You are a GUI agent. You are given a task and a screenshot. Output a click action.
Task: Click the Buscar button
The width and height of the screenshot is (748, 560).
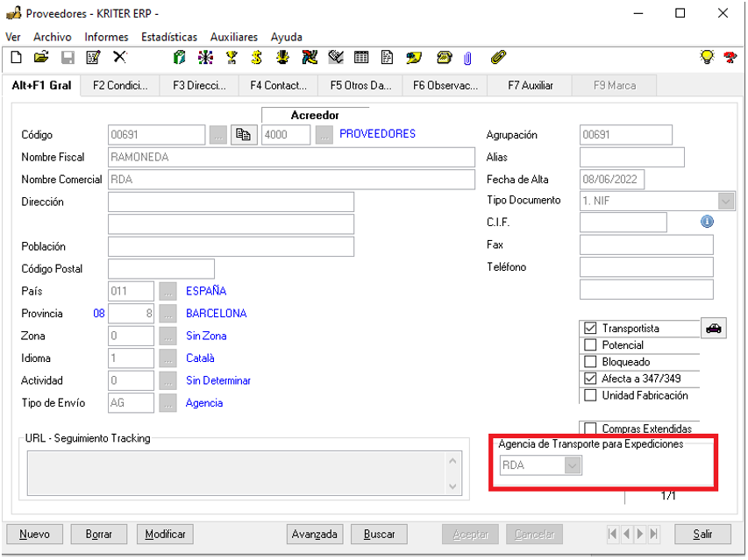pos(379,534)
